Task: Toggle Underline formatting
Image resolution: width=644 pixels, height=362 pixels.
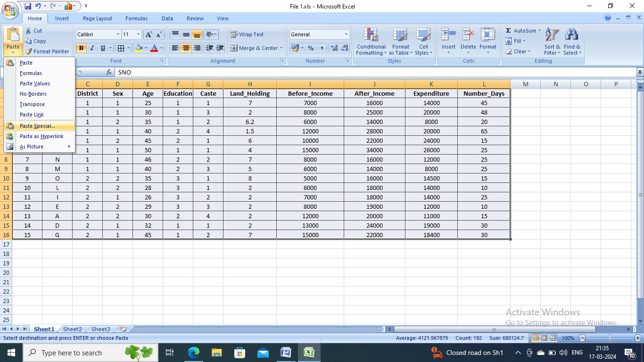Action: [103, 48]
